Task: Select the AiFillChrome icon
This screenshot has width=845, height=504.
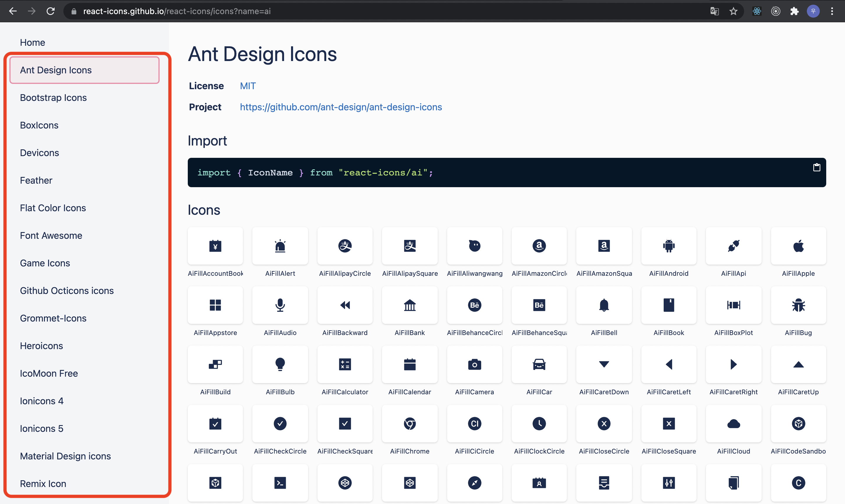Action: (x=410, y=424)
